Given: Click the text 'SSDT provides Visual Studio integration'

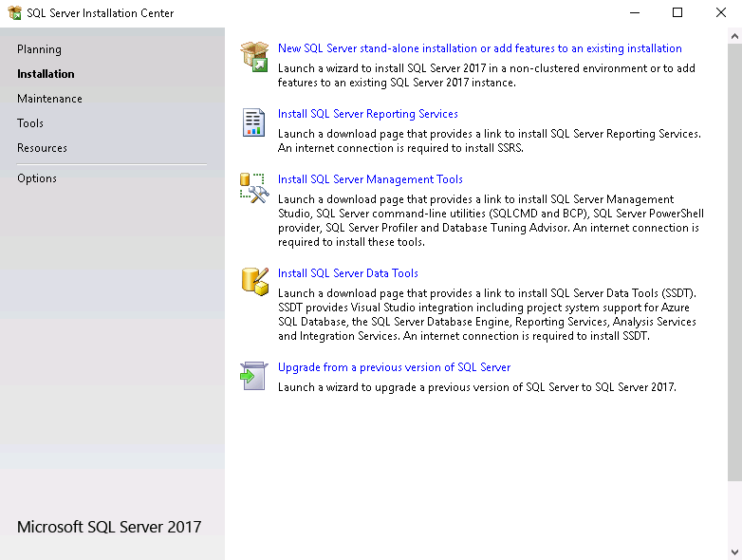Looking at the screenshot, I should click(376, 308).
